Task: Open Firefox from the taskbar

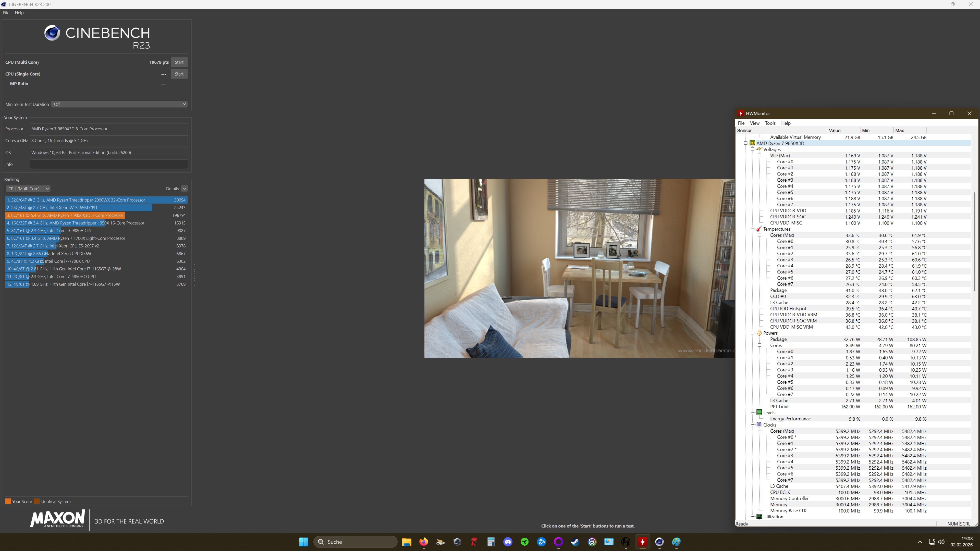Action: tap(423, 542)
